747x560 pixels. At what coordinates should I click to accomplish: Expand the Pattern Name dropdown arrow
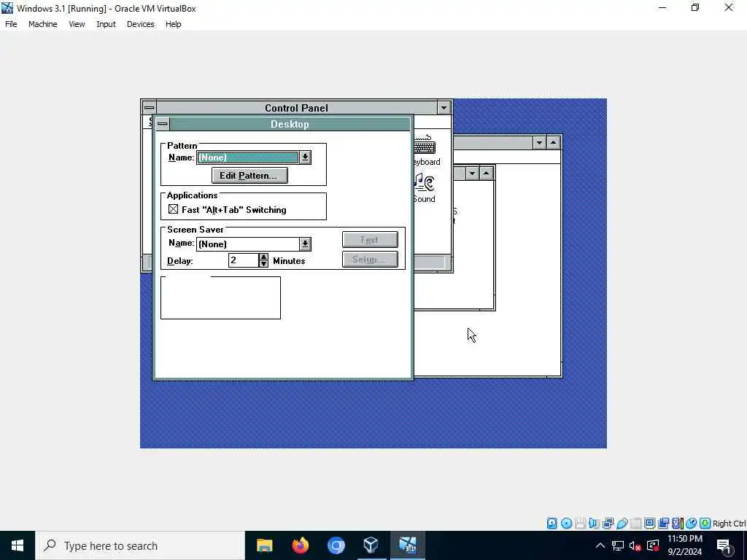pos(306,157)
